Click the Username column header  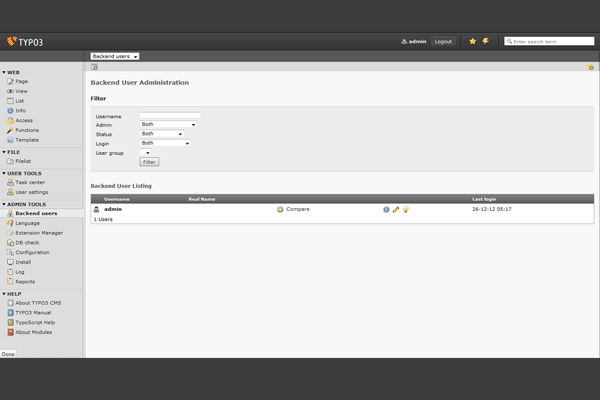coord(117,199)
